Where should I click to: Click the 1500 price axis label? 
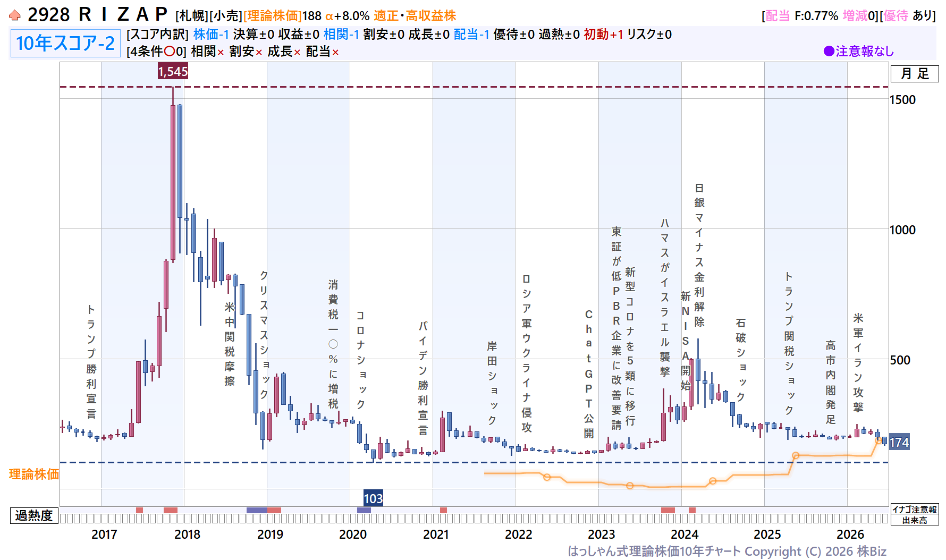pos(902,100)
